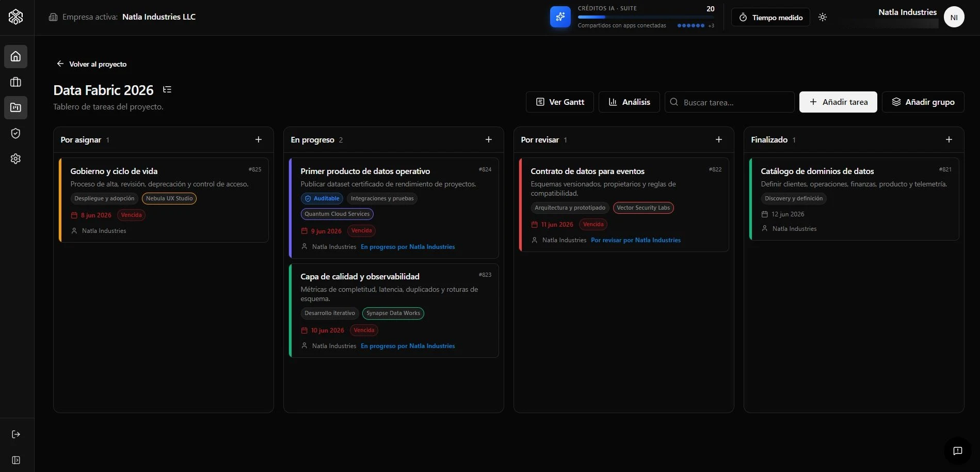
Task: Click the 10 jun 2026 due date
Action: (x=323, y=331)
